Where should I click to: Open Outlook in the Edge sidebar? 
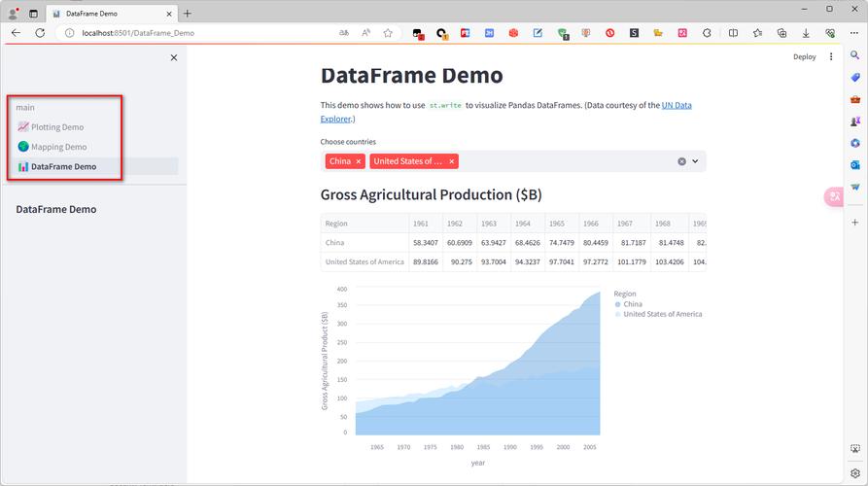coord(855,165)
